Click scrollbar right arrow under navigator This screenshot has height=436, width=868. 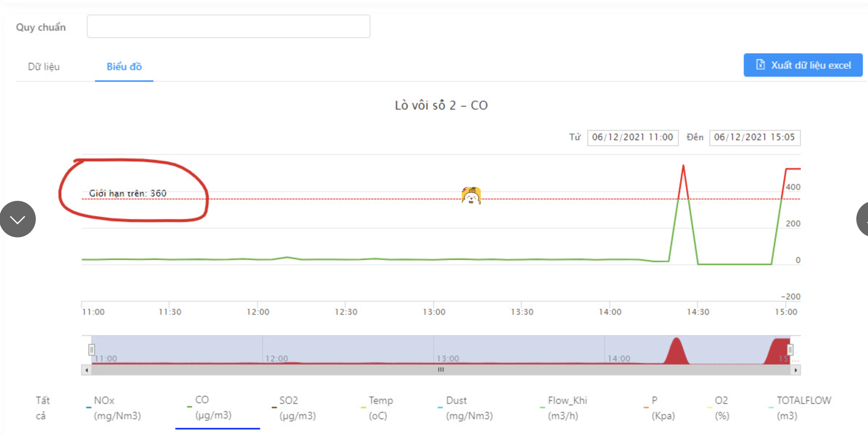[796, 370]
